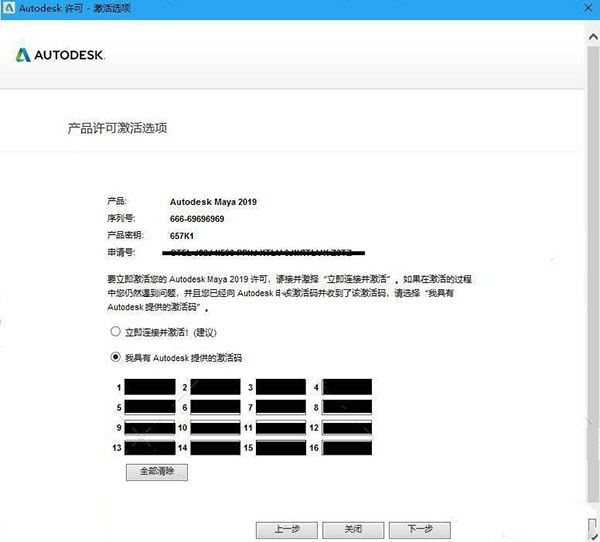Image resolution: width=600 pixels, height=542 pixels.
Task: Click the 产品密钥 label
Action: pos(126,235)
